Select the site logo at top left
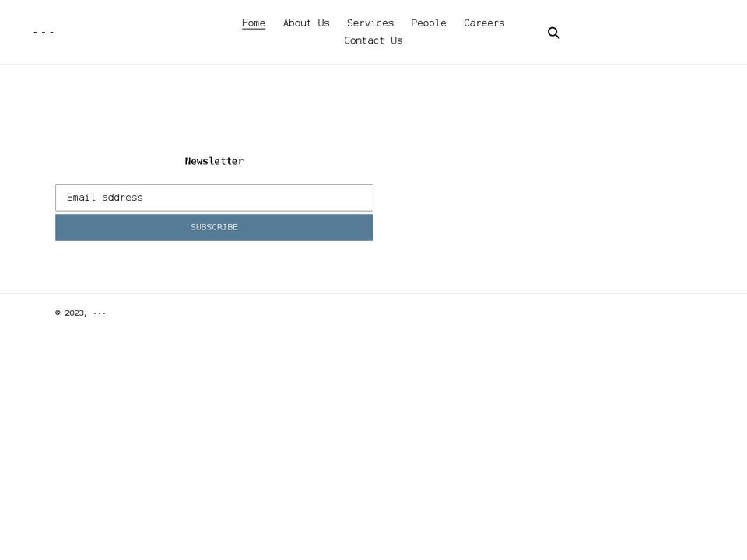The height and width of the screenshot is (560, 747). click(x=43, y=32)
